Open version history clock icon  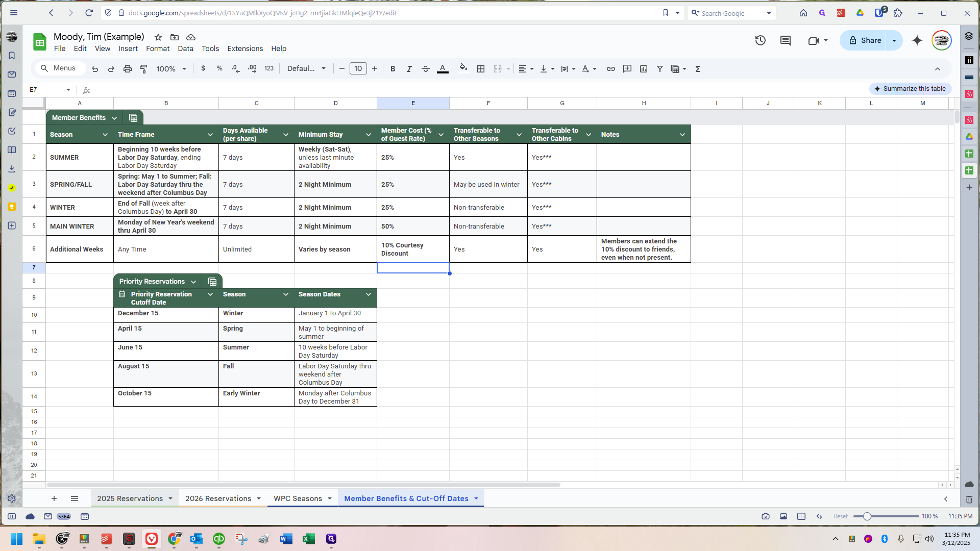[x=760, y=40]
